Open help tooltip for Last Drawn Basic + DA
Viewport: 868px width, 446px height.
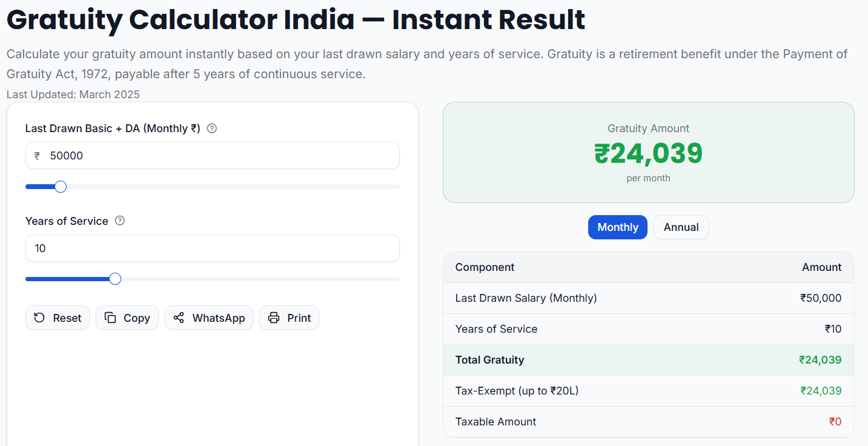click(211, 128)
